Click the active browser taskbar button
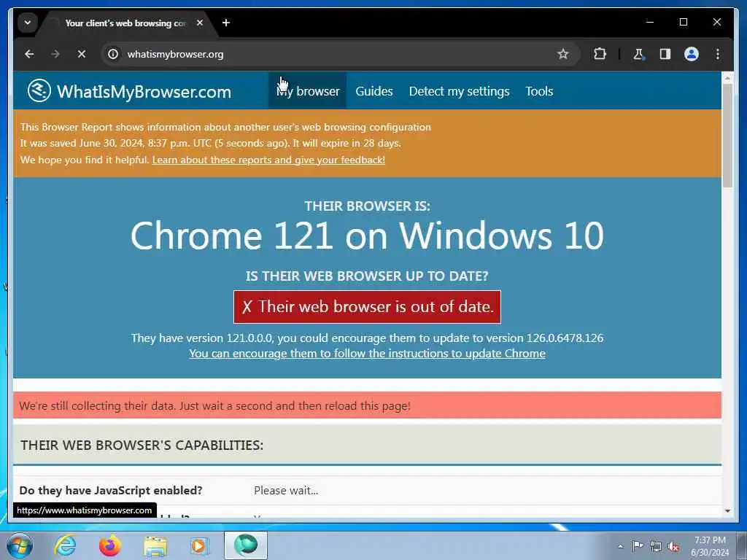The image size is (747, 560). (246, 545)
